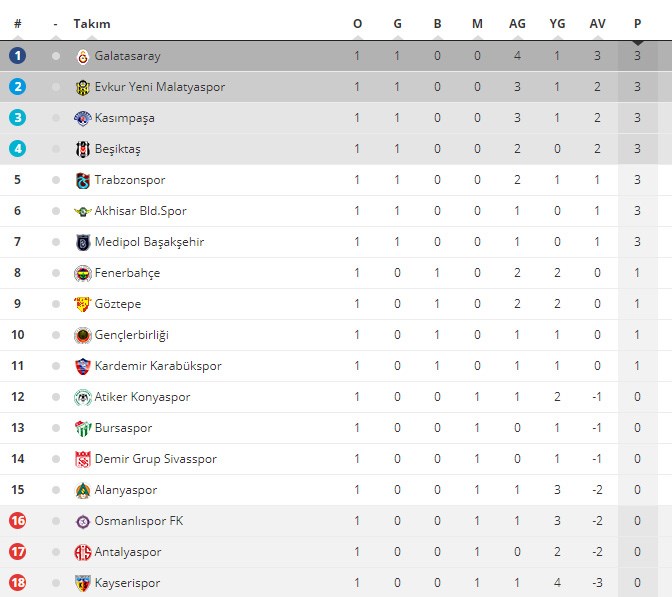Click the Beşiktaş club crest icon
The width and height of the screenshot is (672, 597).
point(83,149)
